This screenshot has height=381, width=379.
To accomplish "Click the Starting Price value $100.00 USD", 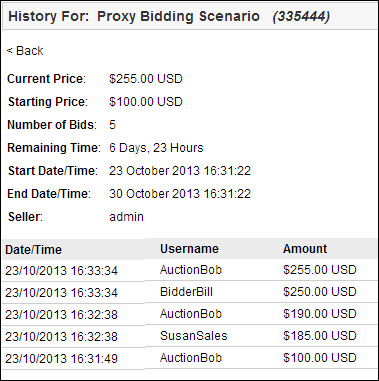I will 146,102.
